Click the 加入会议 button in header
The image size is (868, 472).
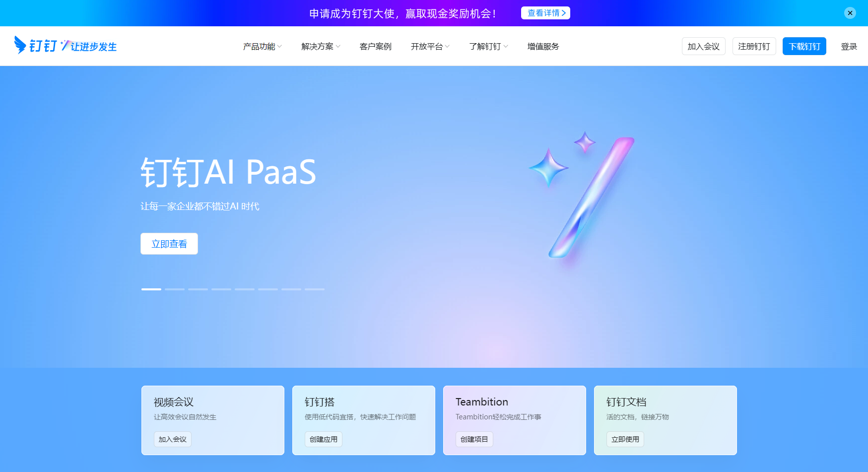click(703, 46)
